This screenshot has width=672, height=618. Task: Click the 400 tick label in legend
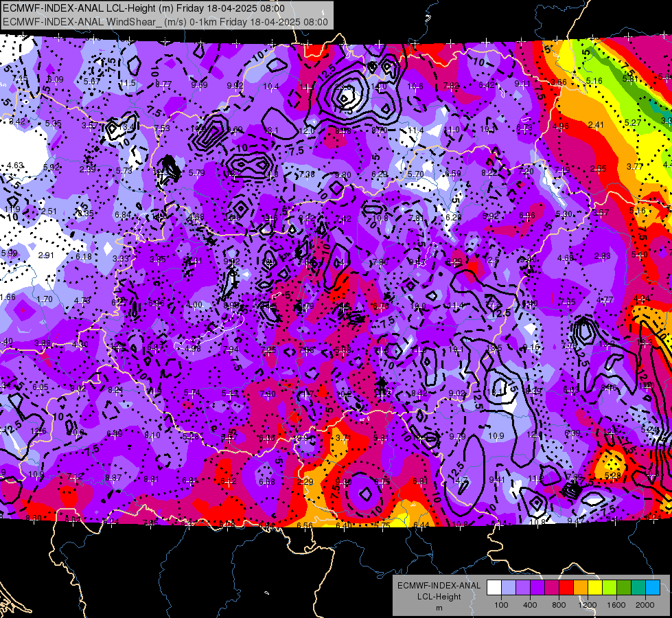click(530, 605)
